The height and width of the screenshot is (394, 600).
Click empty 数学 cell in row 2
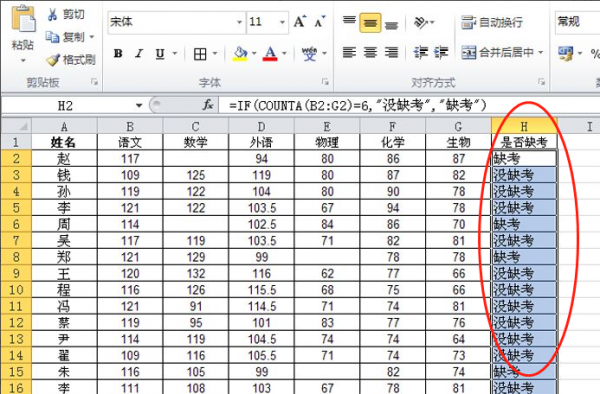196,158
